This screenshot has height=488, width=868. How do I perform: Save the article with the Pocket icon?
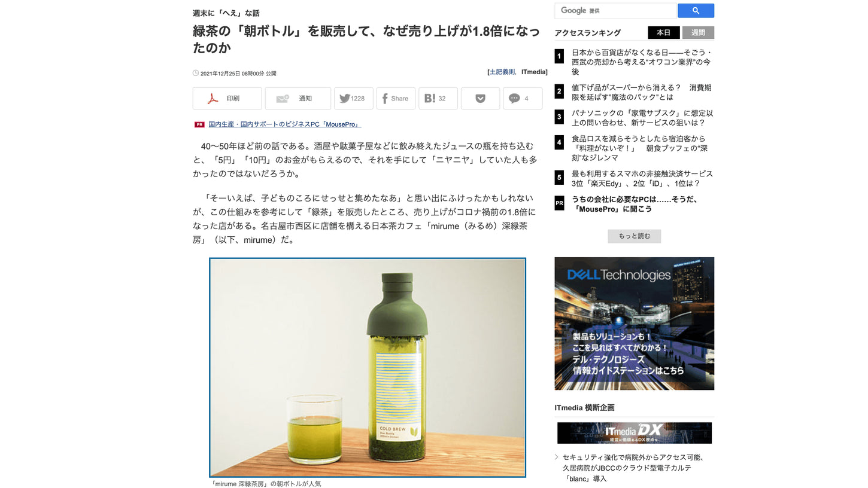pos(480,99)
